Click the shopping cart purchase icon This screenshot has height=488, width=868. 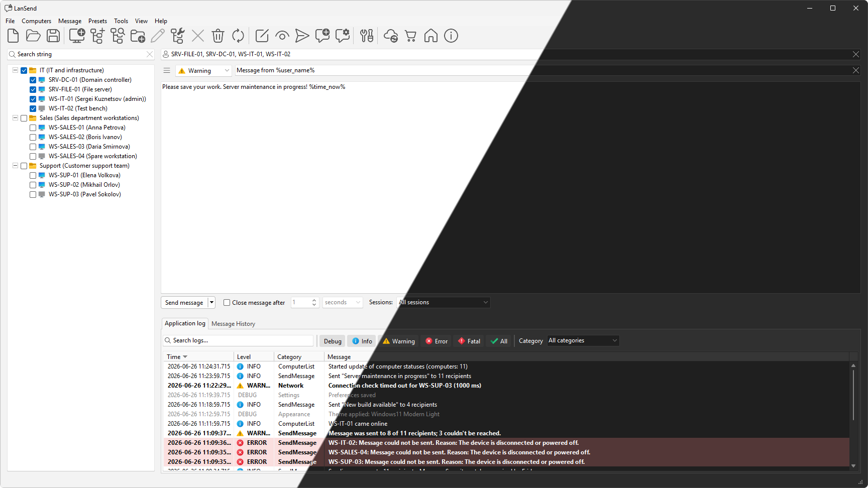[411, 36]
